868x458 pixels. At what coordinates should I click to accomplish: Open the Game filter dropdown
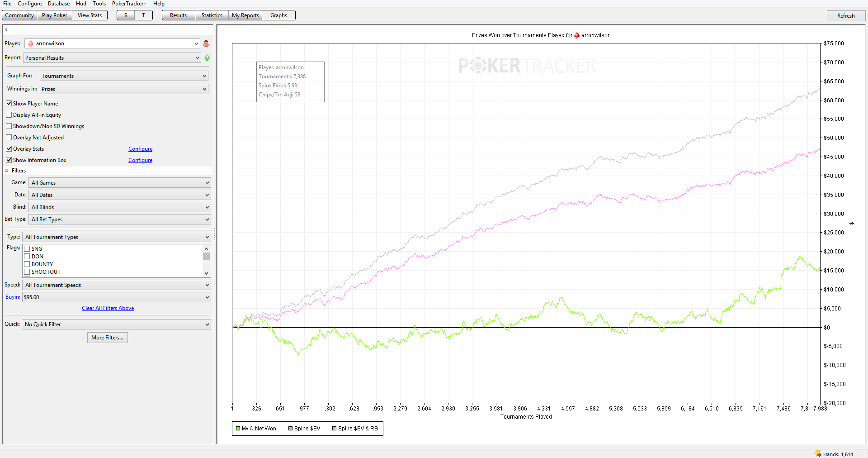[119, 183]
